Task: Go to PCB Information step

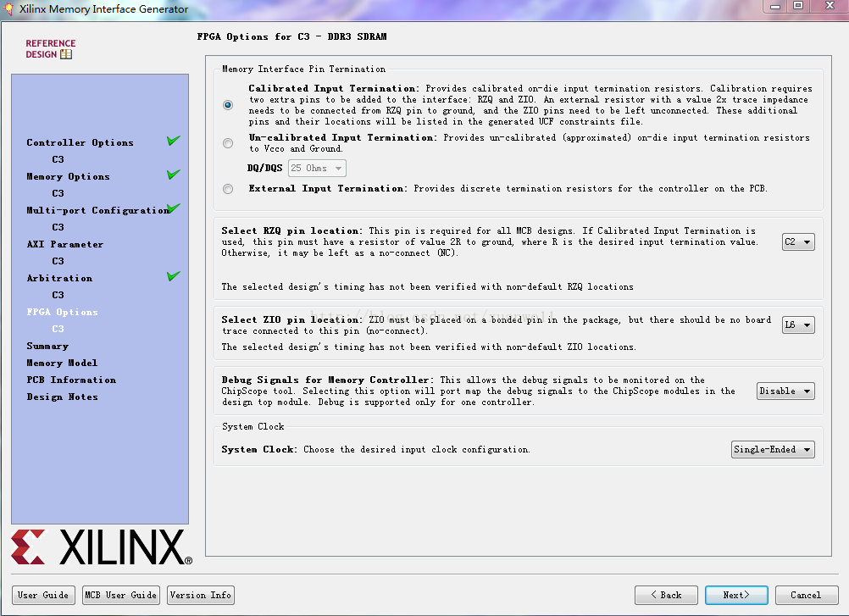Action: tap(71, 380)
